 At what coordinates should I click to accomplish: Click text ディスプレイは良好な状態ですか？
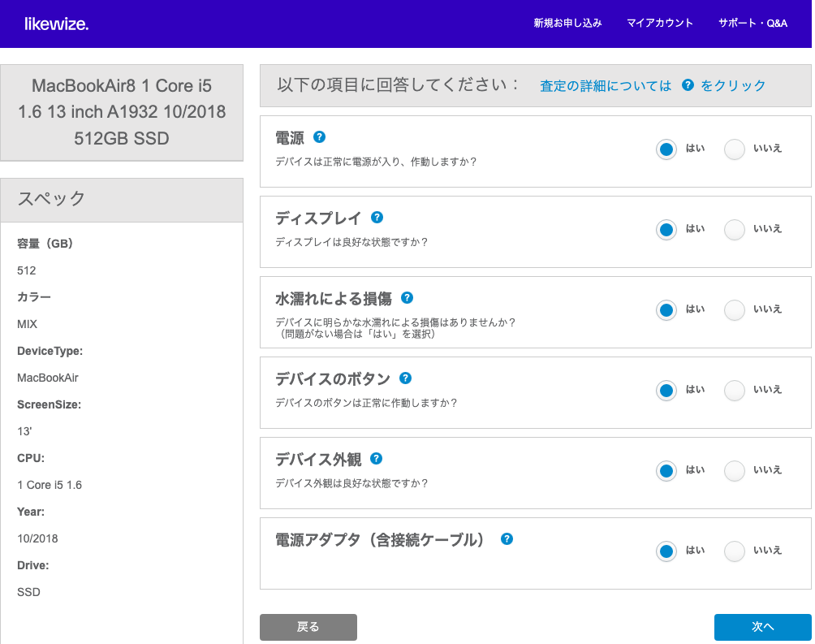pyautogui.click(x=351, y=242)
